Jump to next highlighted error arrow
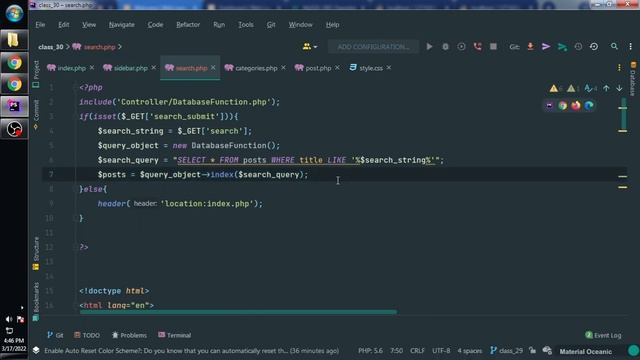This screenshot has height=360, width=640. point(620,88)
